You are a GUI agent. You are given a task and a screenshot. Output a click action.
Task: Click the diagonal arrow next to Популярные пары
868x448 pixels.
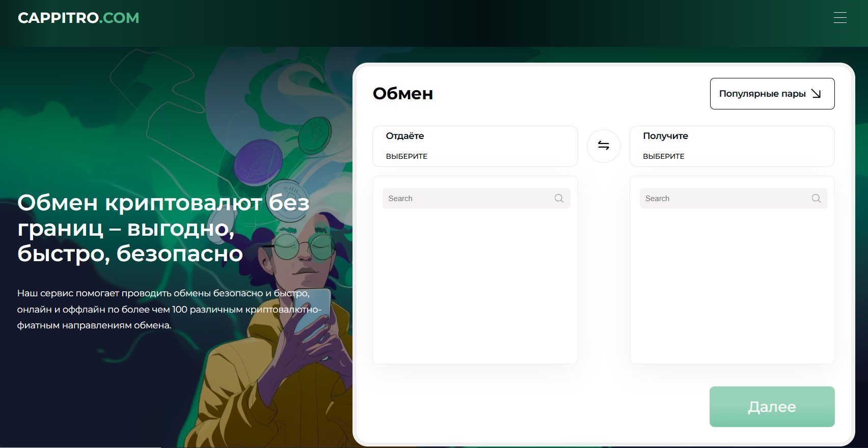tap(816, 94)
